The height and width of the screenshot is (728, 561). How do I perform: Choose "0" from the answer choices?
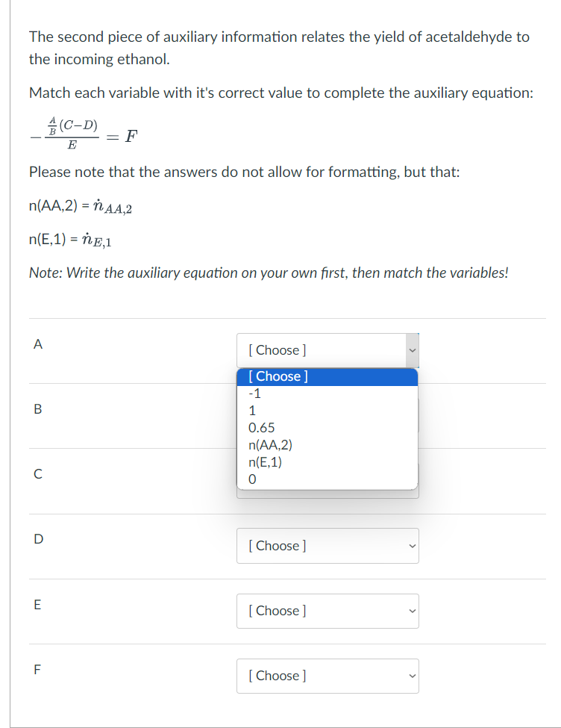click(251, 479)
